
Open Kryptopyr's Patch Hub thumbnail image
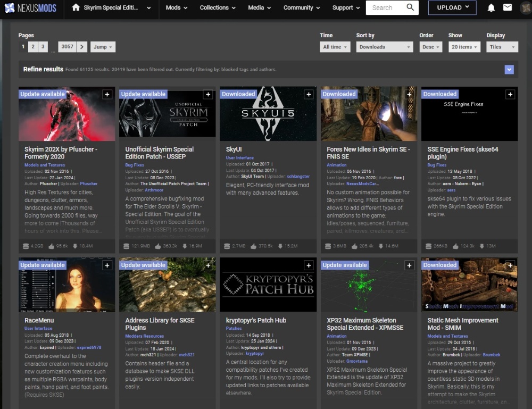(268, 285)
